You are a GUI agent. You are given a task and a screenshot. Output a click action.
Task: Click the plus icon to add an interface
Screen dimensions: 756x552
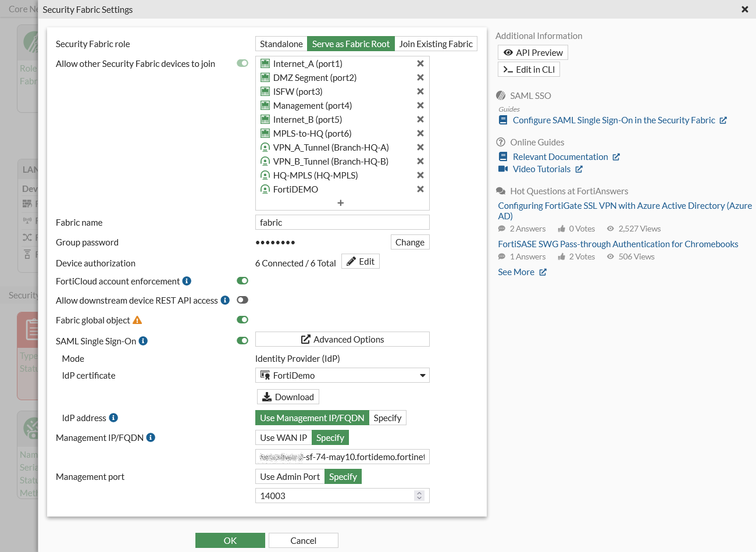(341, 203)
